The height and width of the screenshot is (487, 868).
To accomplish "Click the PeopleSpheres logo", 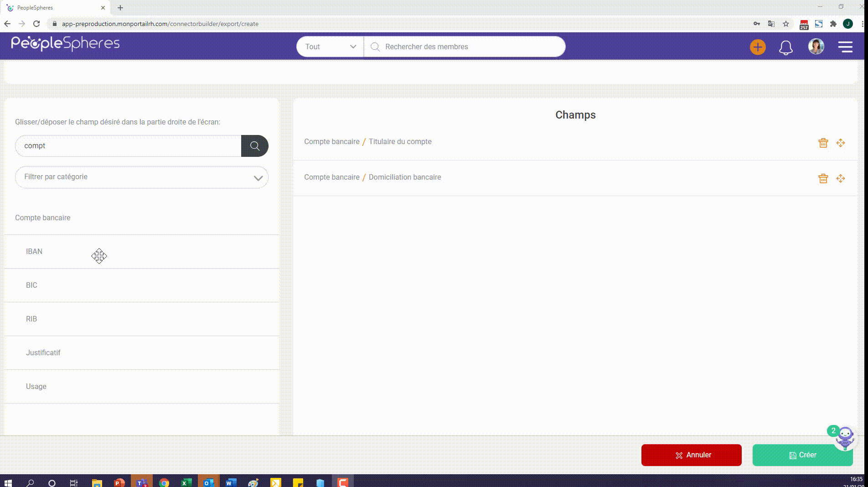I will 65,43.
